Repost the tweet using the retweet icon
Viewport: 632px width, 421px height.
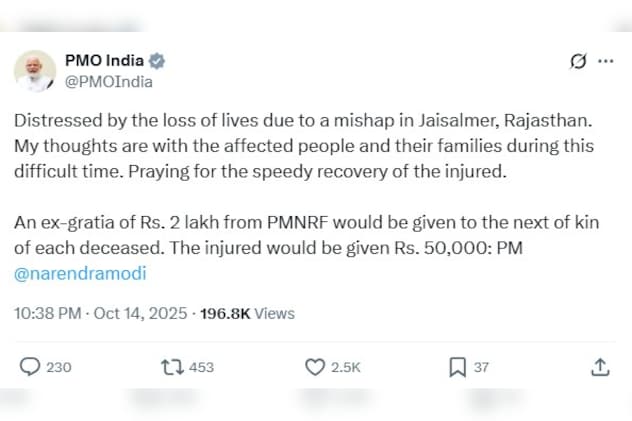tap(172, 367)
